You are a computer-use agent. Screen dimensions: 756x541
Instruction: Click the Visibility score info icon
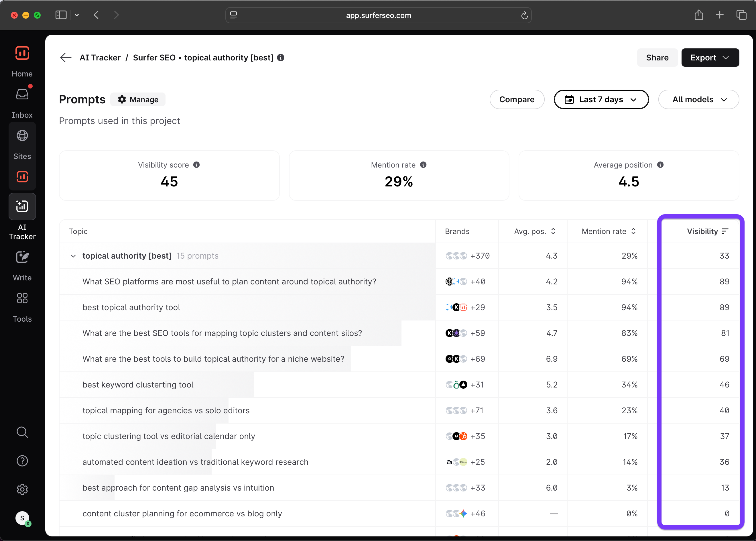[196, 165]
